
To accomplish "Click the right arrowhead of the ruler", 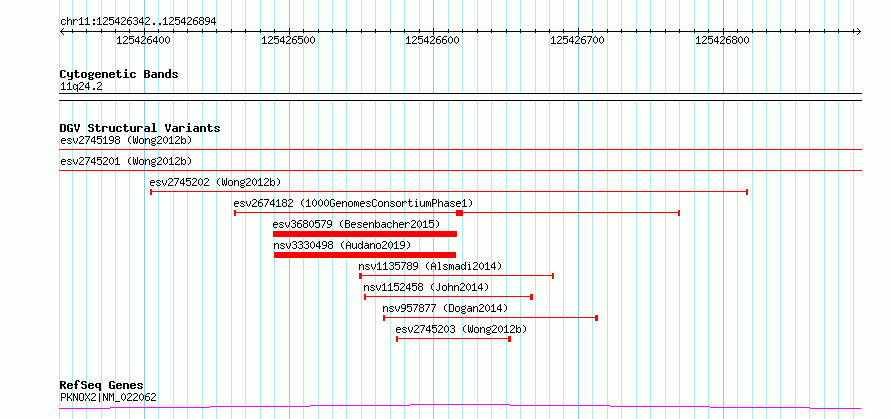I will coord(858,31).
